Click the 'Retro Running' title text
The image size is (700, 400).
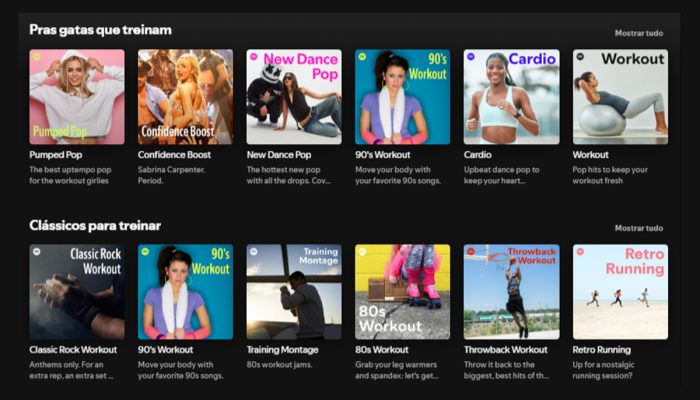(x=602, y=350)
